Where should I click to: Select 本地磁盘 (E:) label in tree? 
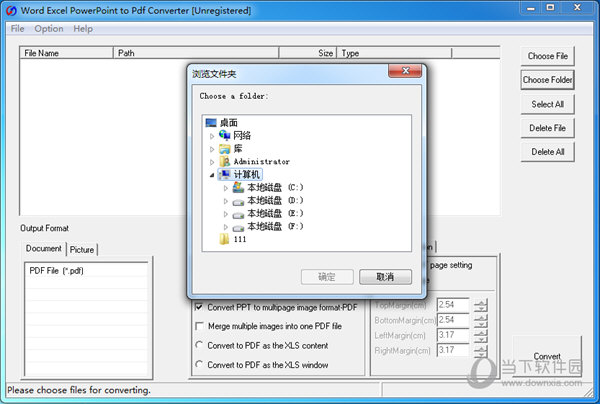(x=275, y=213)
